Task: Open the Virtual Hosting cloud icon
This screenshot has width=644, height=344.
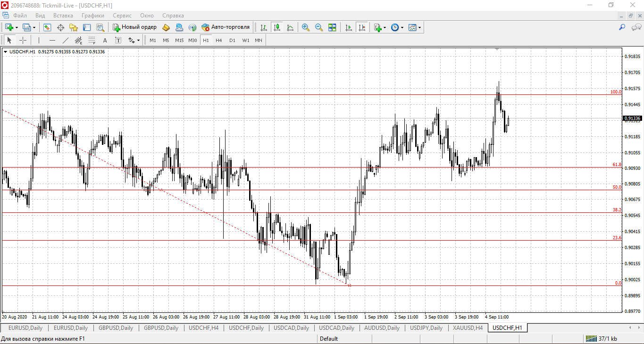Action: coord(179,27)
